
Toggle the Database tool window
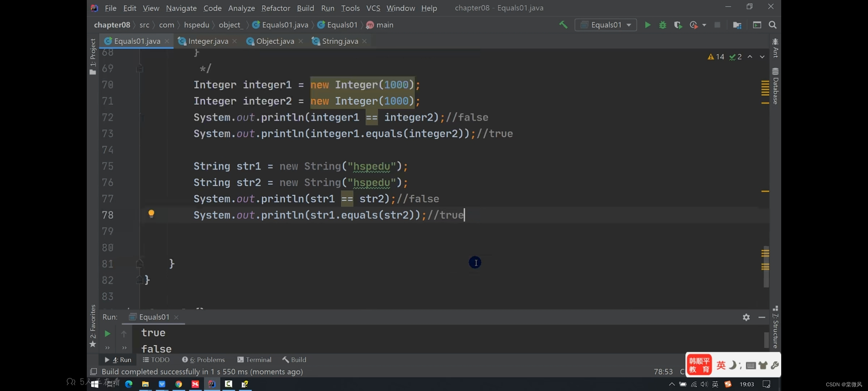click(x=775, y=86)
